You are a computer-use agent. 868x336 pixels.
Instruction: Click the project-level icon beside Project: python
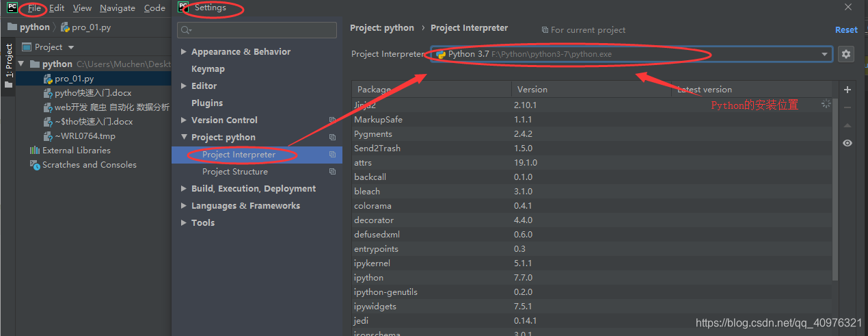coord(333,137)
